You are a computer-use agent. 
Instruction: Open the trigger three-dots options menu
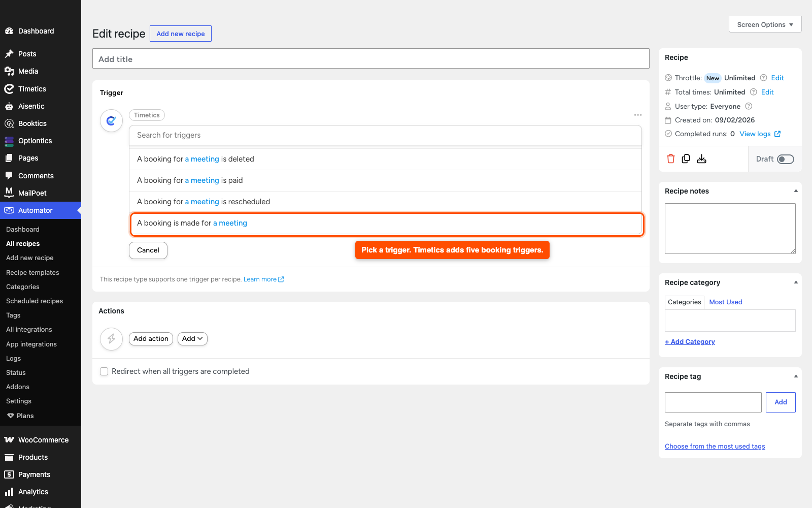pos(638,115)
